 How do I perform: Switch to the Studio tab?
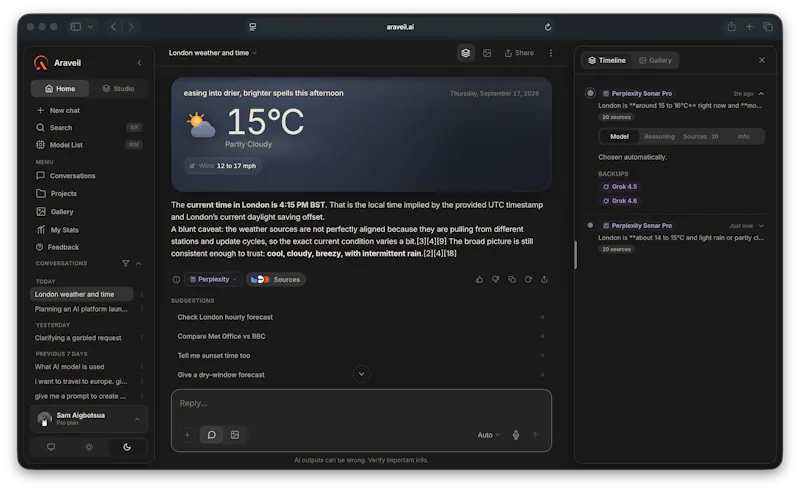(118, 88)
